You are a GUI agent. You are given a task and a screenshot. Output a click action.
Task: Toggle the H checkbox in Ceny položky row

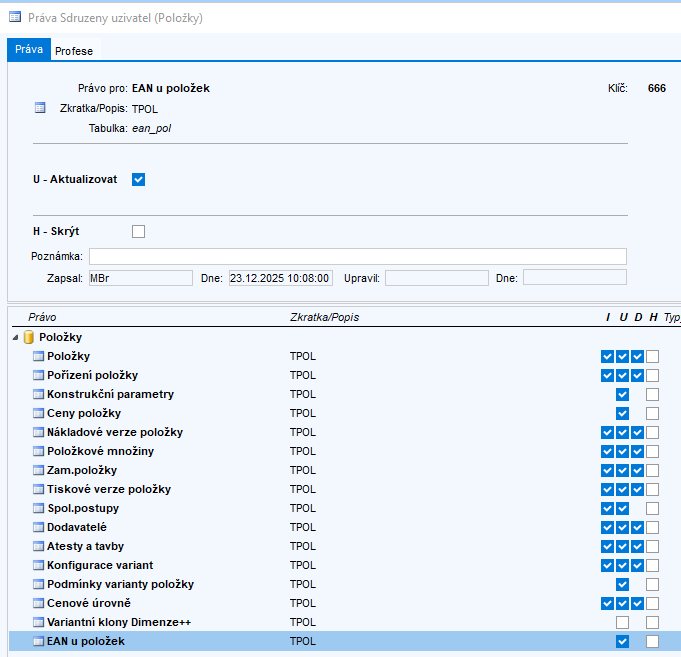click(x=652, y=414)
